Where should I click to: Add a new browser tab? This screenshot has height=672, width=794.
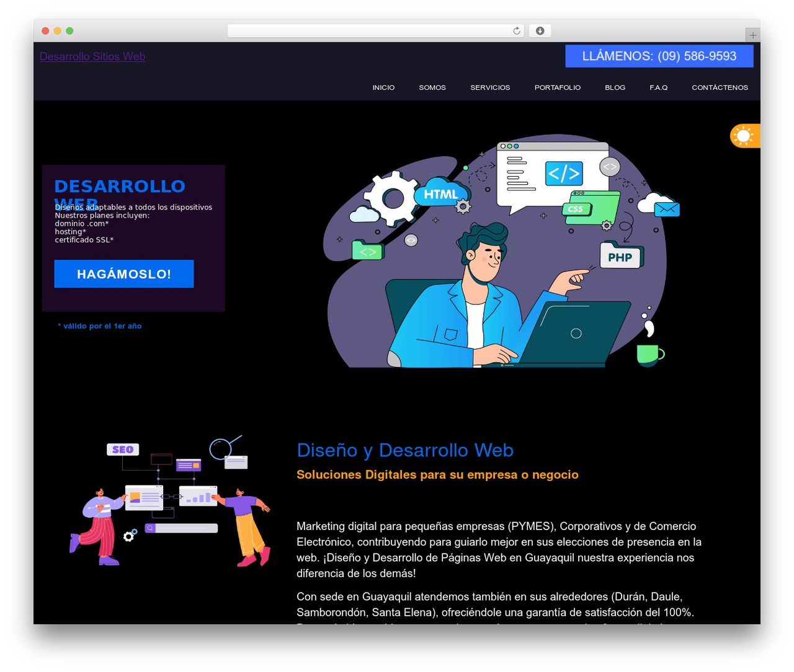coord(752,35)
